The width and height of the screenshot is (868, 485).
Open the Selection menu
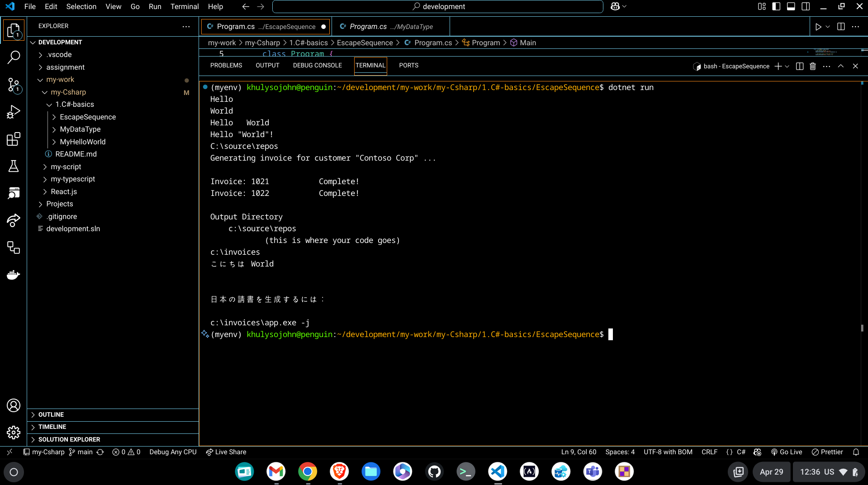pyautogui.click(x=81, y=6)
